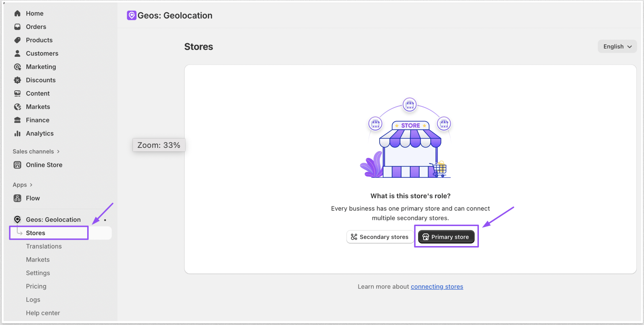The height and width of the screenshot is (325, 644).
Task: Open Discounts using its badge icon
Action: 17,80
